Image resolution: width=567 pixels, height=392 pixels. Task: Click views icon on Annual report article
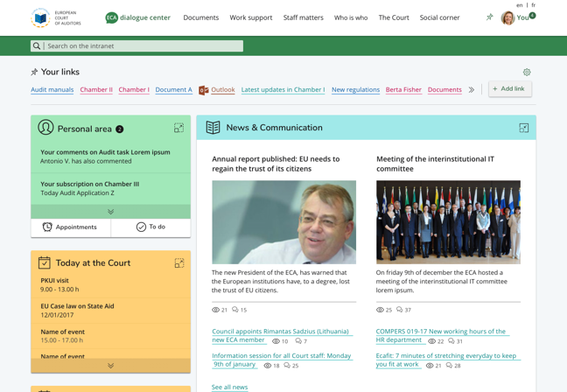[216, 310]
